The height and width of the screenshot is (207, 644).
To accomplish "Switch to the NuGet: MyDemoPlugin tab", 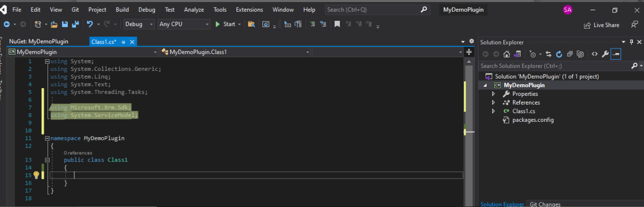I will pos(39,42).
